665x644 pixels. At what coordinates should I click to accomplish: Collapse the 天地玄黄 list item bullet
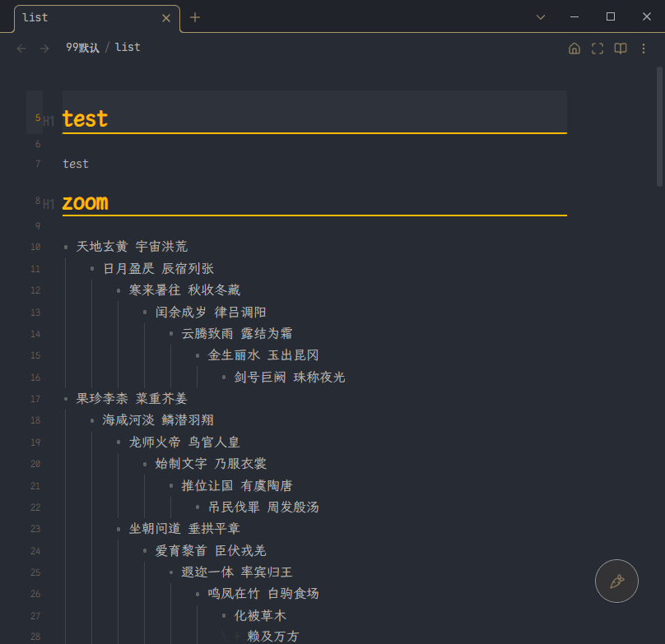66,247
